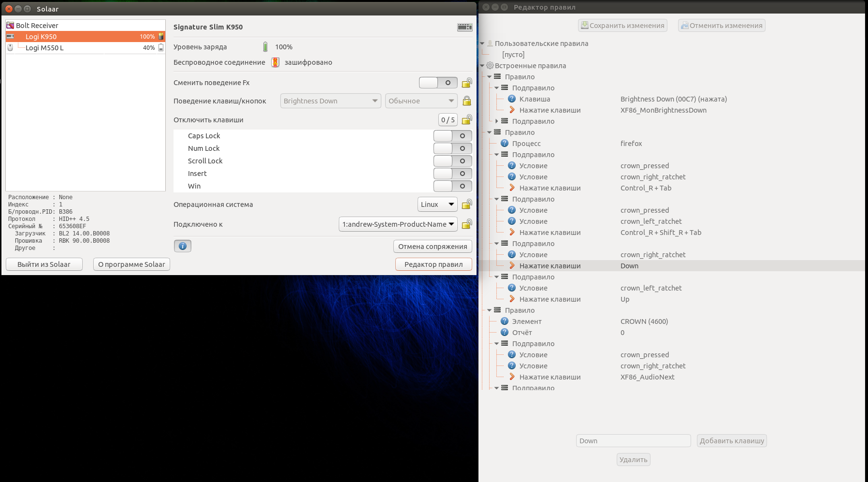The height and width of the screenshot is (482, 868).
Task: Click the encrypted connection shield icon
Action: (275, 62)
